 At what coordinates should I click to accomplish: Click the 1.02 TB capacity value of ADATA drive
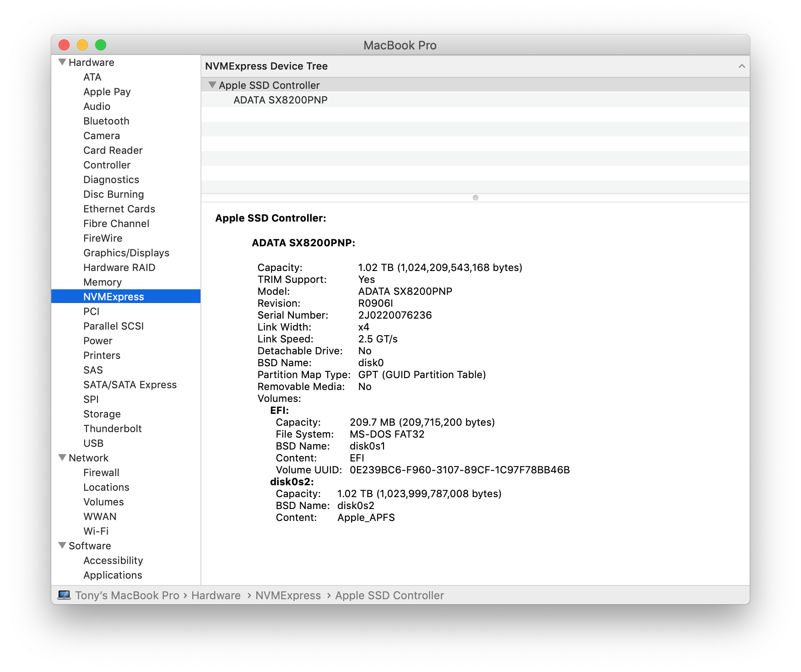point(440,267)
